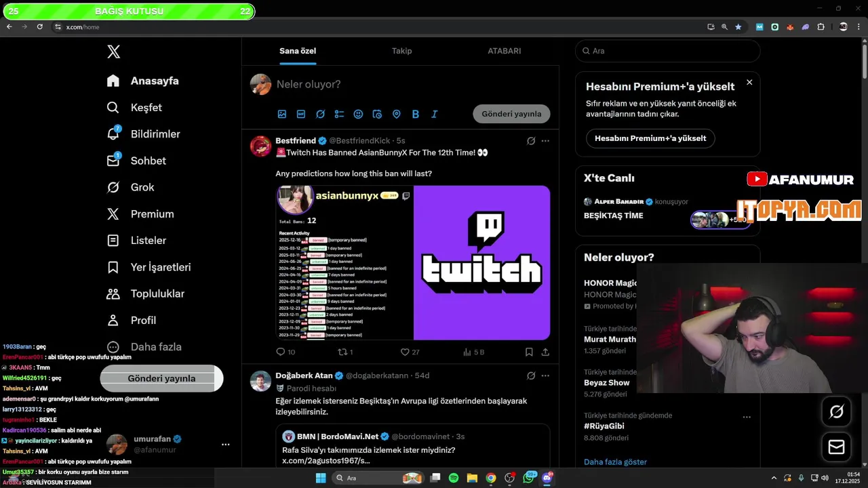Image resolution: width=868 pixels, height=488 pixels.
Task: Click Hesabını Premium+'a yükselt button
Action: 650,138
